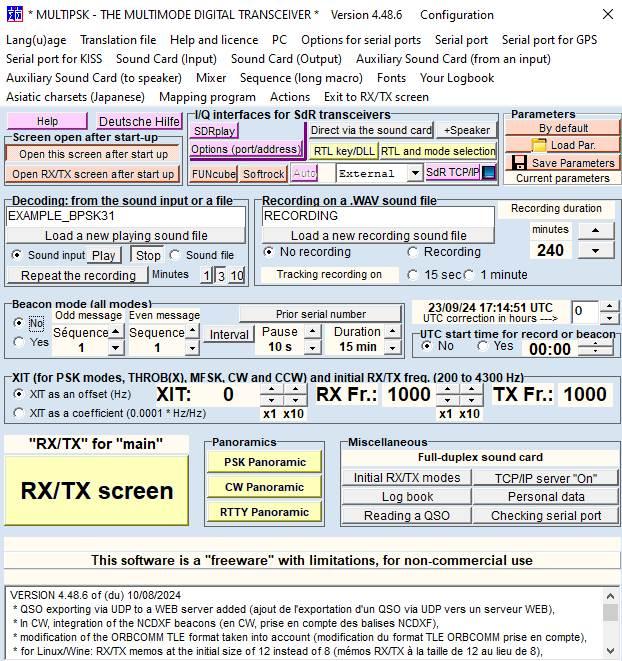Increase the beacon Duration value
Image resolution: width=622 pixels, height=661 pixels.
point(393,331)
